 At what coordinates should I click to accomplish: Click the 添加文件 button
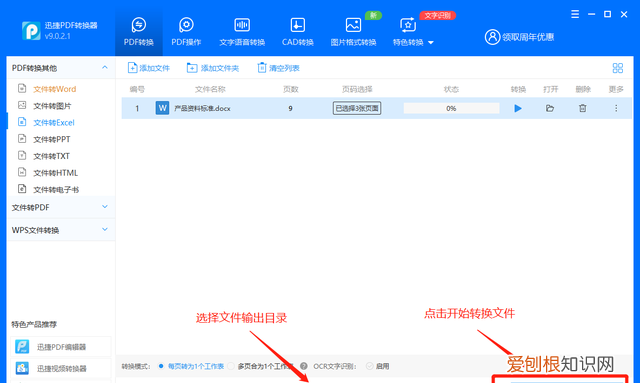tap(149, 68)
